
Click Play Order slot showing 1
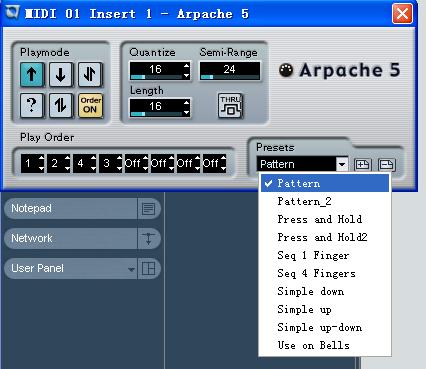32,163
